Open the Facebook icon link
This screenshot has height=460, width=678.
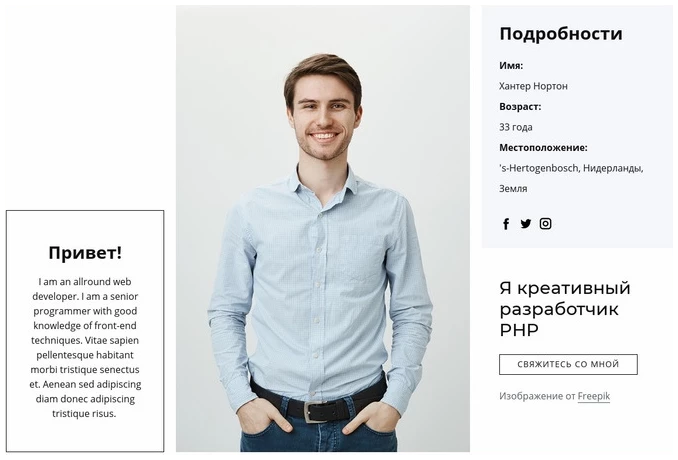click(x=506, y=224)
